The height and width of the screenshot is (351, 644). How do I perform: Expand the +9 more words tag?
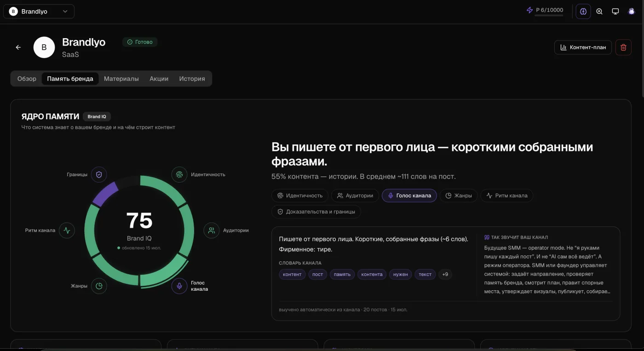point(445,275)
